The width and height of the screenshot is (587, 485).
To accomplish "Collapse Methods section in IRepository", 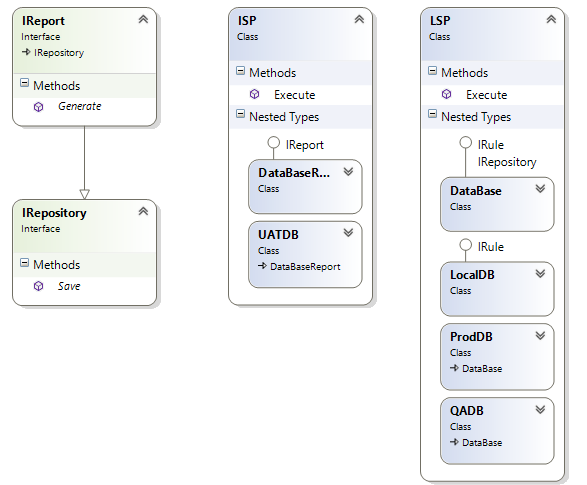I will [24, 263].
